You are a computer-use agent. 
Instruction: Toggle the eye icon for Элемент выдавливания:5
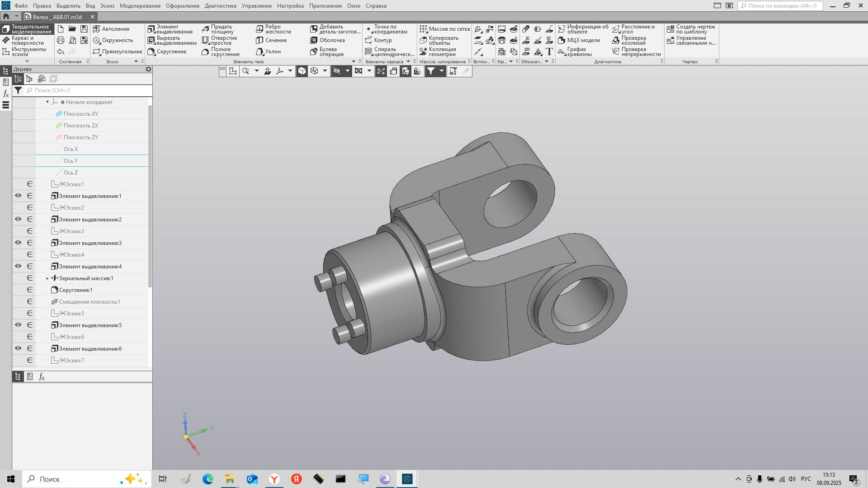[x=18, y=325]
